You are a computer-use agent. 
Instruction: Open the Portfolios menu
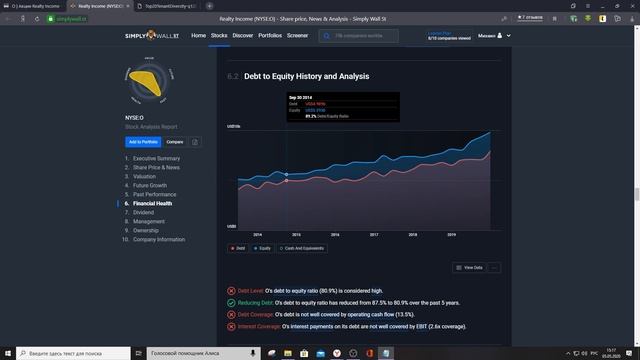pos(270,36)
